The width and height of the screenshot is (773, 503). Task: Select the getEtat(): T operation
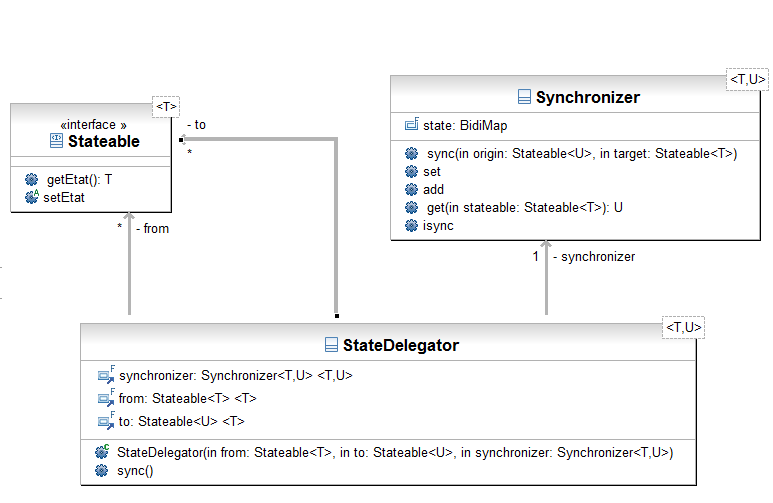[x=79, y=180]
